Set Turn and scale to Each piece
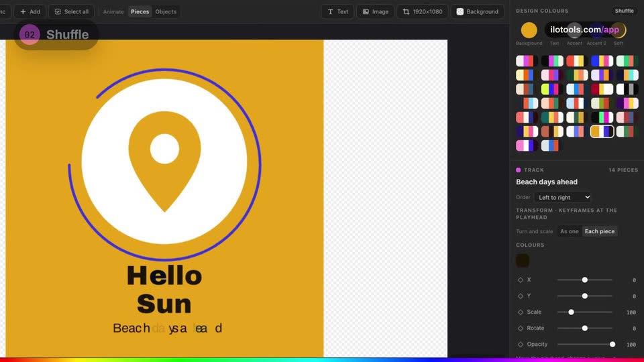Viewport: 644px width, 362px height. 599,231
